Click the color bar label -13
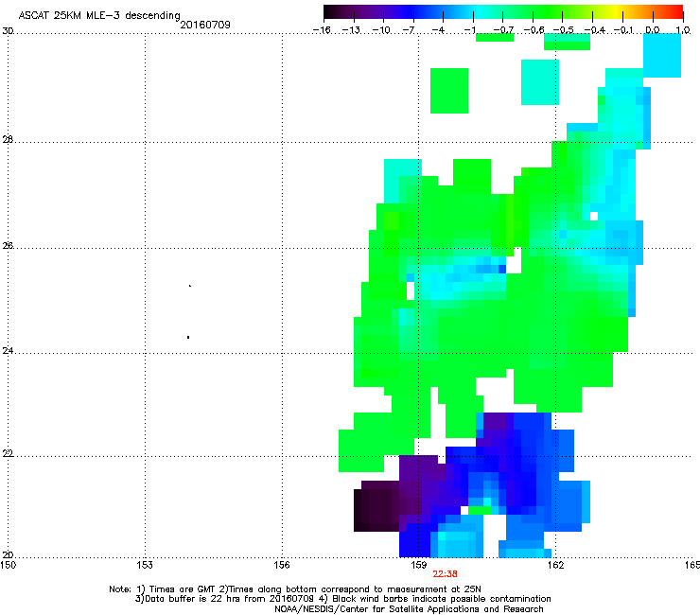The width and height of the screenshot is (700, 615). (351, 30)
